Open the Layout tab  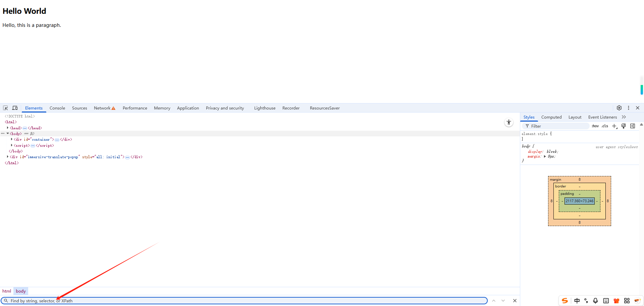point(575,117)
